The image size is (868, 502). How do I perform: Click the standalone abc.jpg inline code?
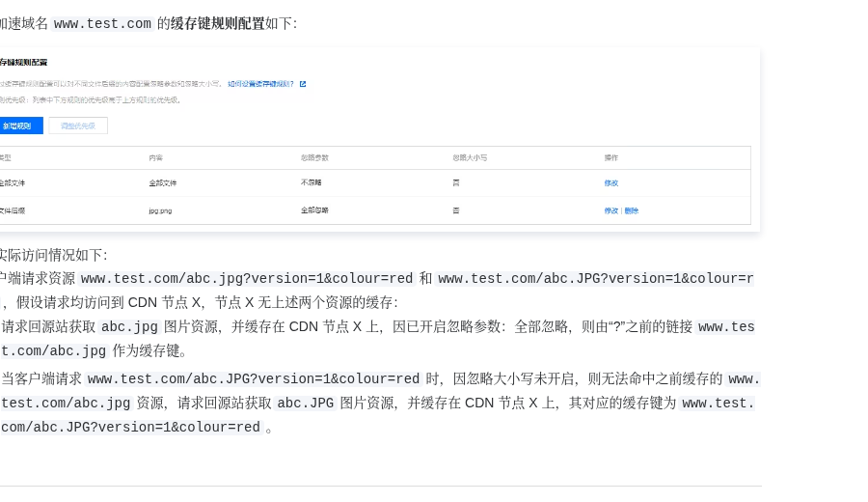pyautogui.click(x=129, y=326)
